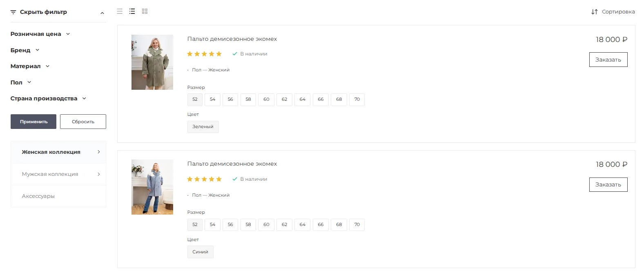Click the filter icon beside Скрыть фильтр
The width and height of the screenshot is (644, 275).
click(x=13, y=12)
